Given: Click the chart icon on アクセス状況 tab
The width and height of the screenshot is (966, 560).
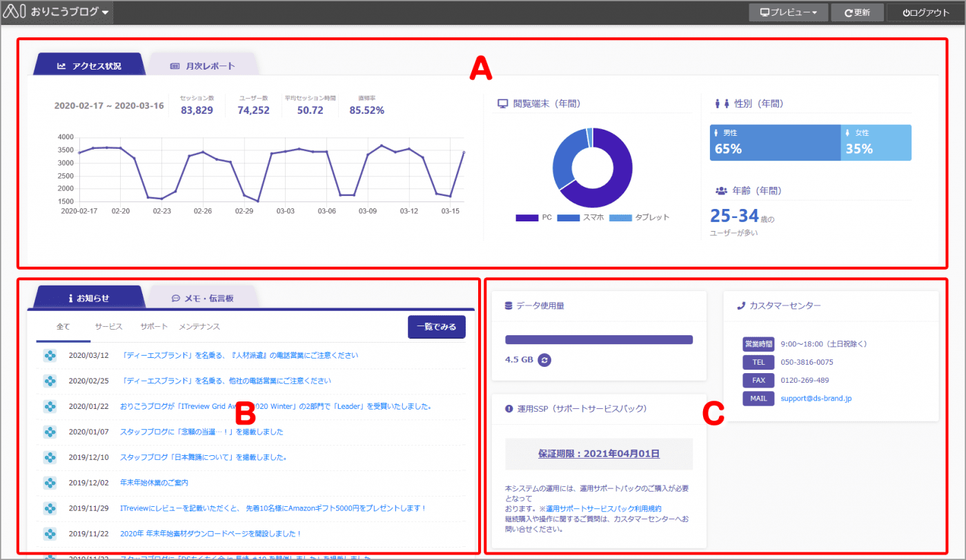Looking at the screenshot, I should point(61,66).
